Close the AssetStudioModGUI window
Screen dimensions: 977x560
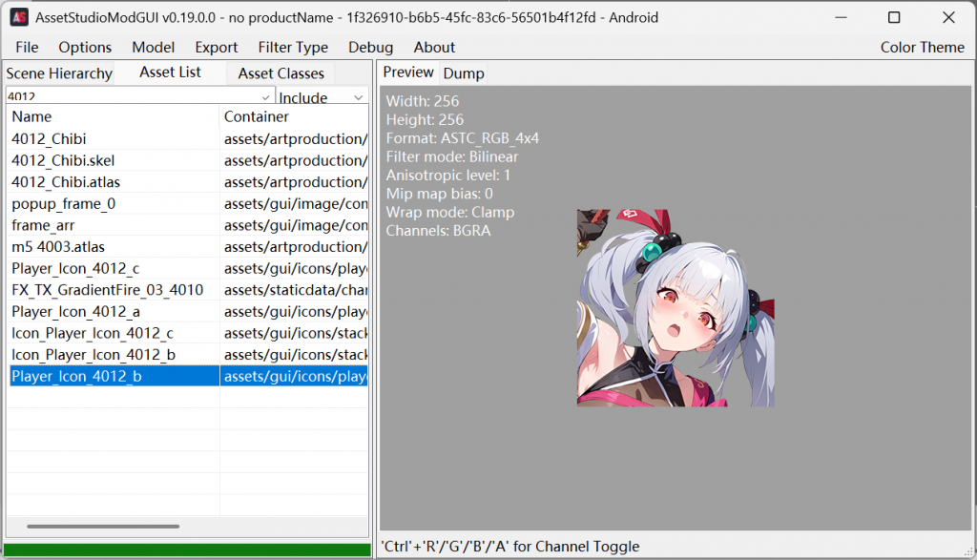948,17
